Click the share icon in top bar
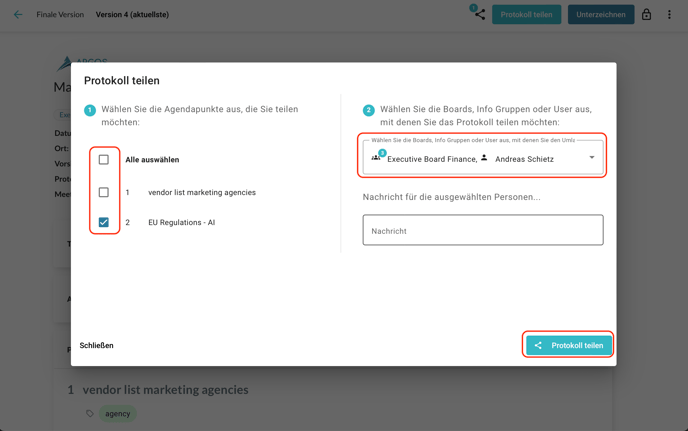This screenshot has height=431, width=688. 479,15
